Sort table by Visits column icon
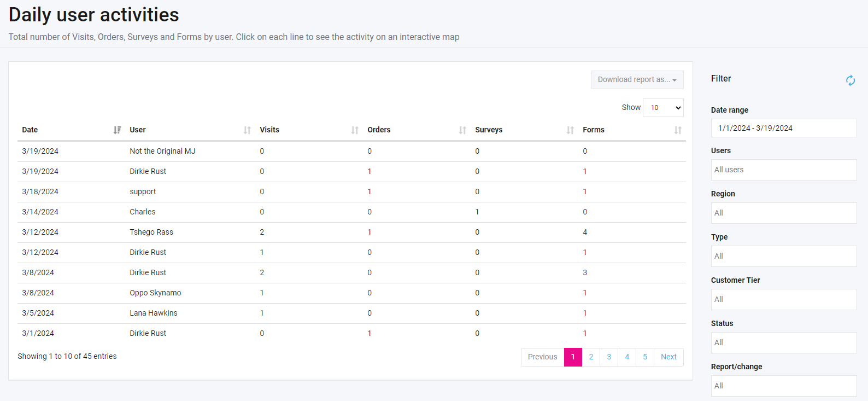 coord(355,130)
